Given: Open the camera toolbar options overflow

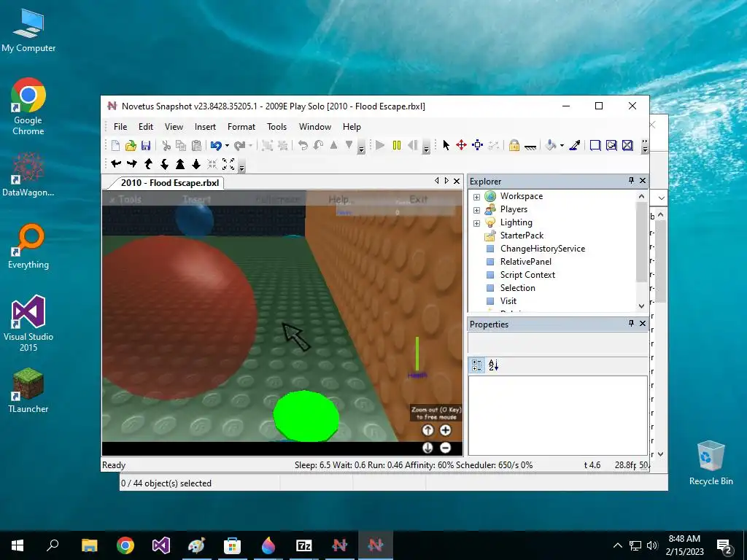Looking at the screenshot, I should [241, 165].
